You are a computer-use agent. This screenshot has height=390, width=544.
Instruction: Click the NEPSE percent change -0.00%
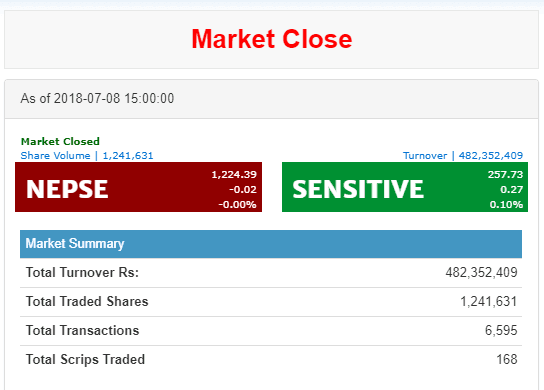(237, 204)
